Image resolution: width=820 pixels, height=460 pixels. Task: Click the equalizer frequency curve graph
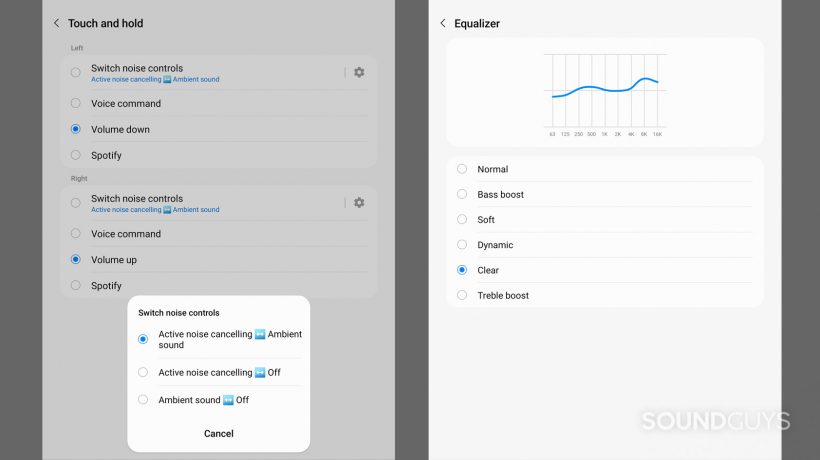[604, 90]
